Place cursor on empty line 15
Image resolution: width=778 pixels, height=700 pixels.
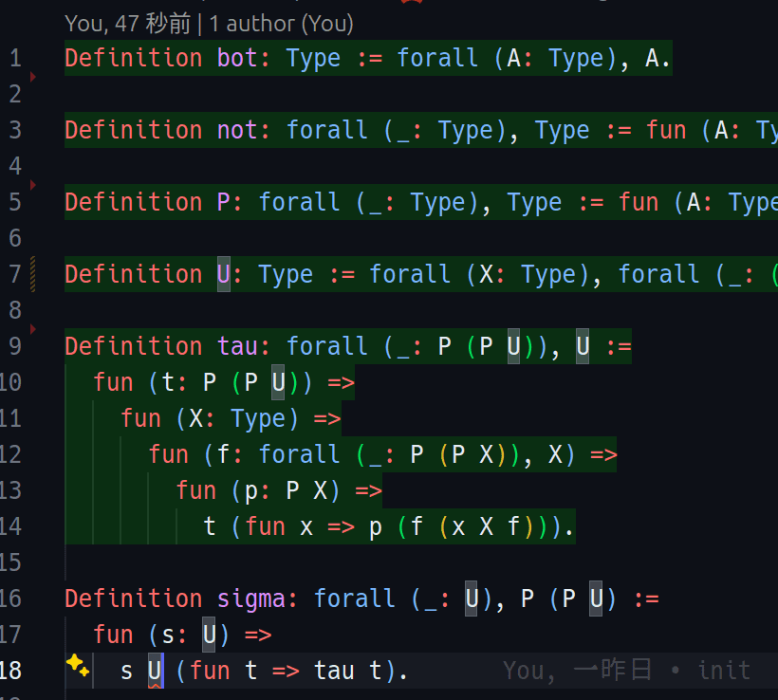point(285,562)
